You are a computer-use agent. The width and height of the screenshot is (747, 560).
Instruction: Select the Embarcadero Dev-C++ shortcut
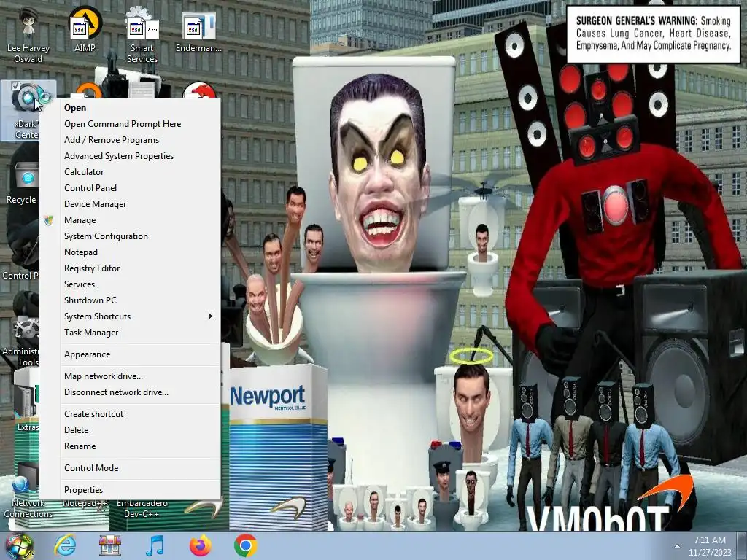click(142, 508)
